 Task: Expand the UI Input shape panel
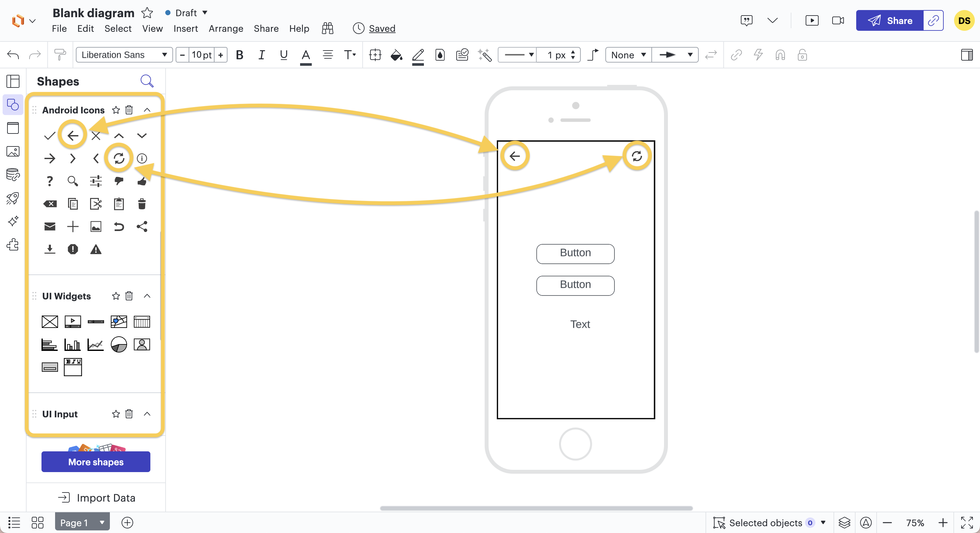148,413
